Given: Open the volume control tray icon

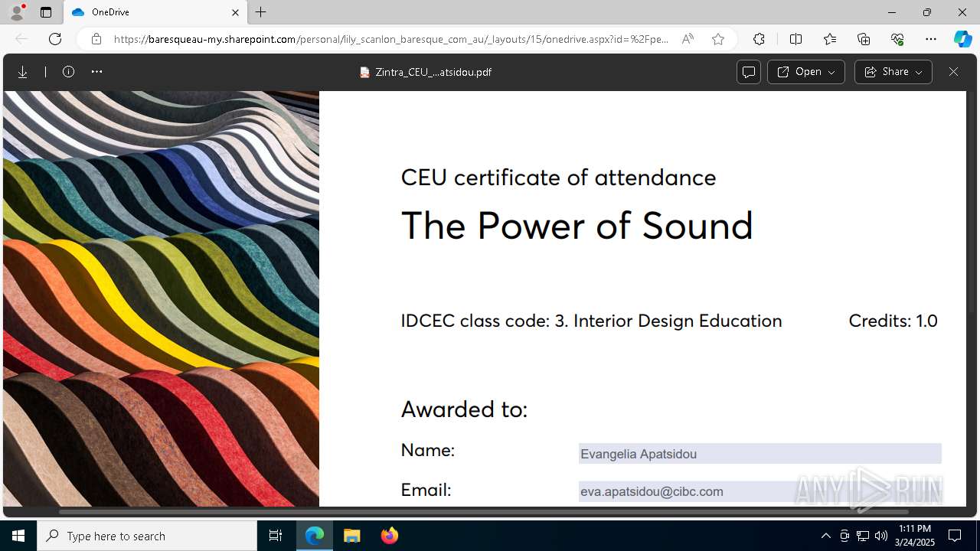Looking at the screenshot, I should [x=881, y=536].
